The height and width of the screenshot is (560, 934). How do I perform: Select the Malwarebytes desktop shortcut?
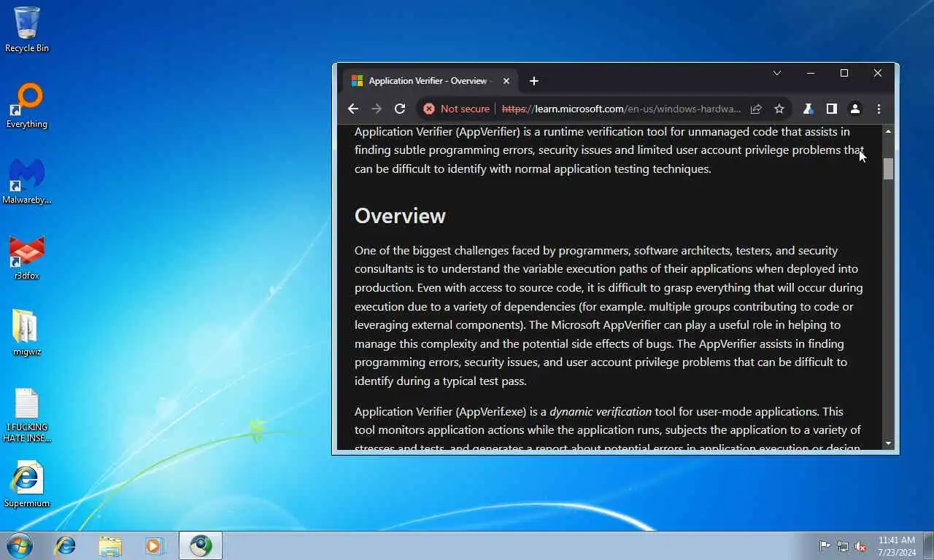[27, 182]
